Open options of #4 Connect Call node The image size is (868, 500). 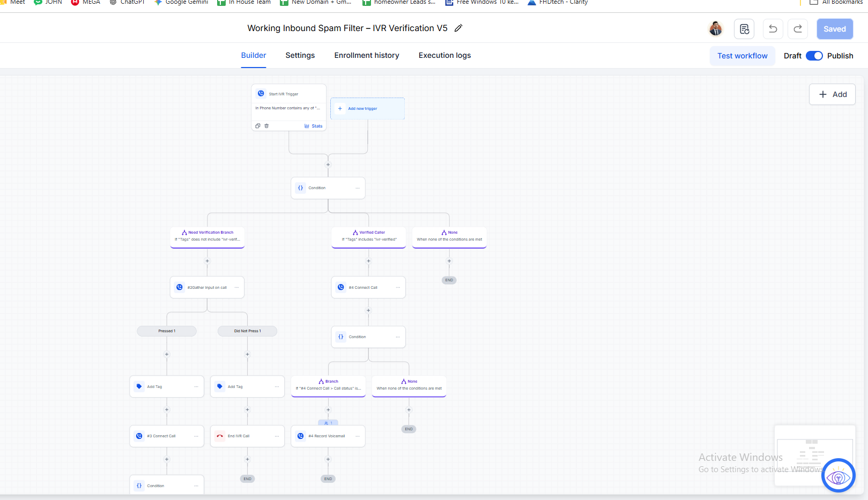398,287
